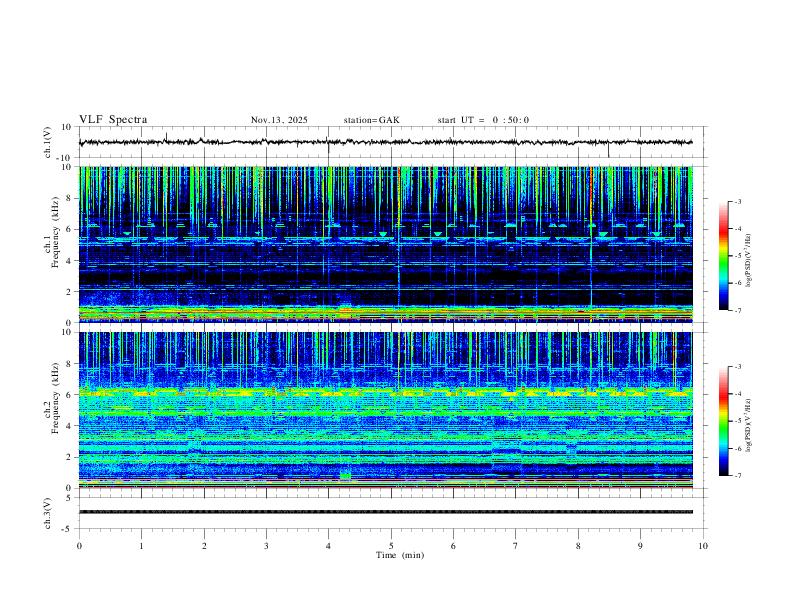Click the time-axis tick label "10"
Screen dimensions: 792x612
coord(703,546)
